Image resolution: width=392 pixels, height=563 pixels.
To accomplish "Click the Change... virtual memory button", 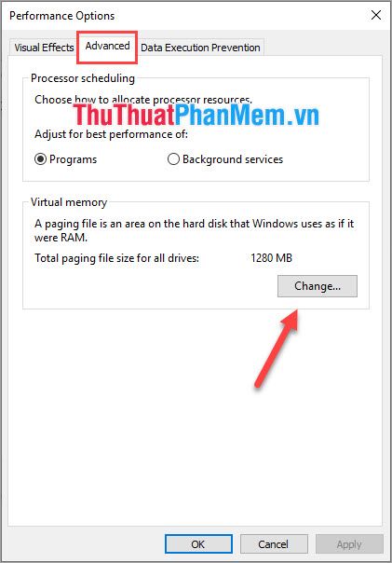I will tap(317, 286).
